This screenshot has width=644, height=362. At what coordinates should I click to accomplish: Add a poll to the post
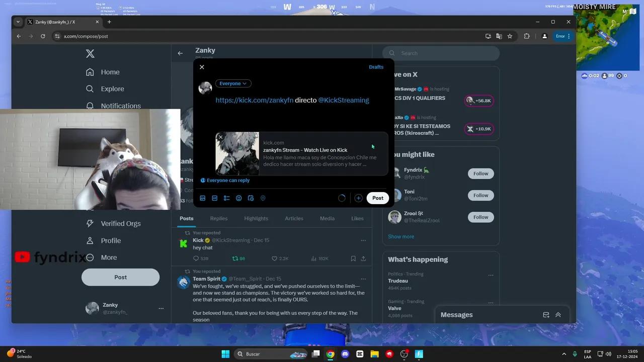[226, 198]
